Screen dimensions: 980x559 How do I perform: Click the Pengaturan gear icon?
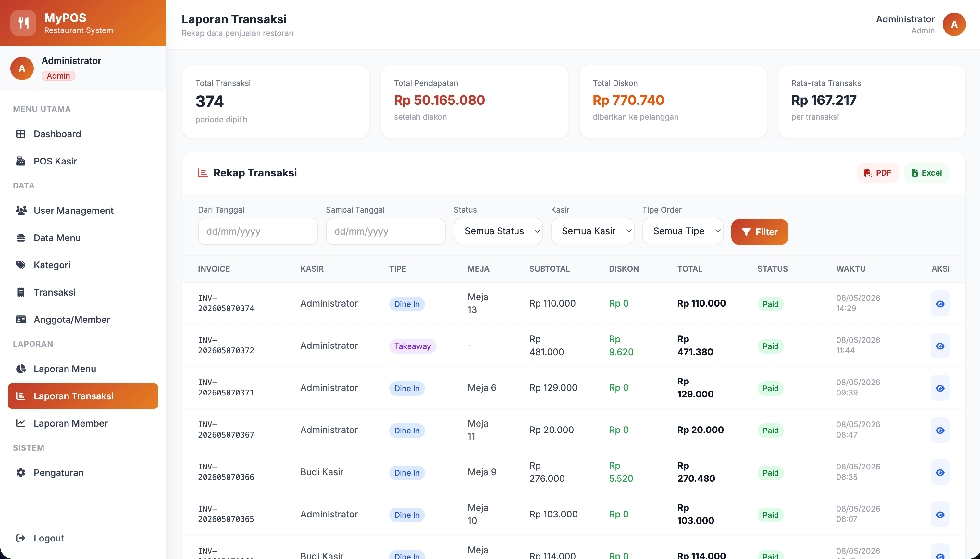point(21,473)
